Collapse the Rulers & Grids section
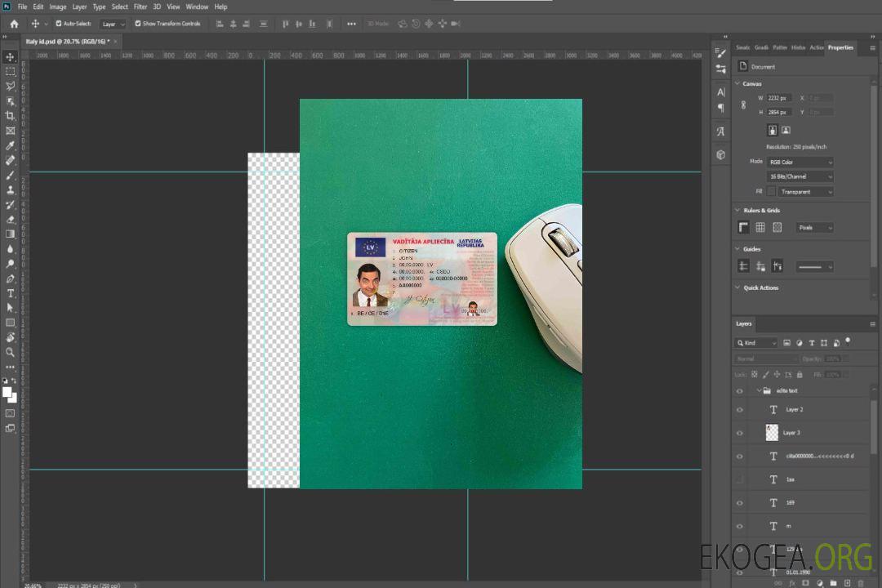The width and height of the screenshot is (882, 588). [x=737, y=210]
